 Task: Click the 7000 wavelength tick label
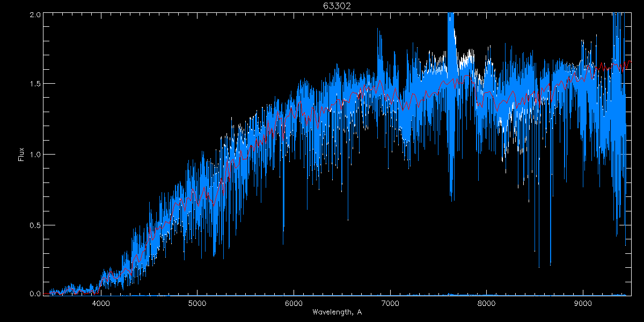click(390, 303)
